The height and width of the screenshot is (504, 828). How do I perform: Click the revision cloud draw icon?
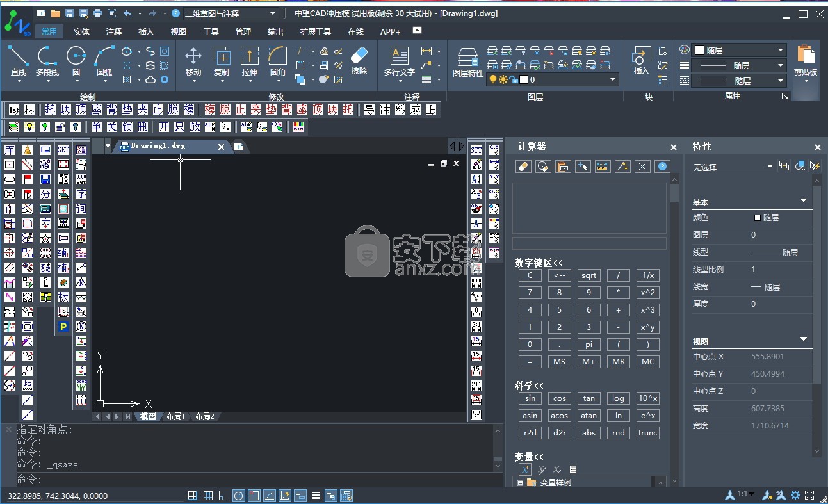pyautogui.click(x=150, y=79)
